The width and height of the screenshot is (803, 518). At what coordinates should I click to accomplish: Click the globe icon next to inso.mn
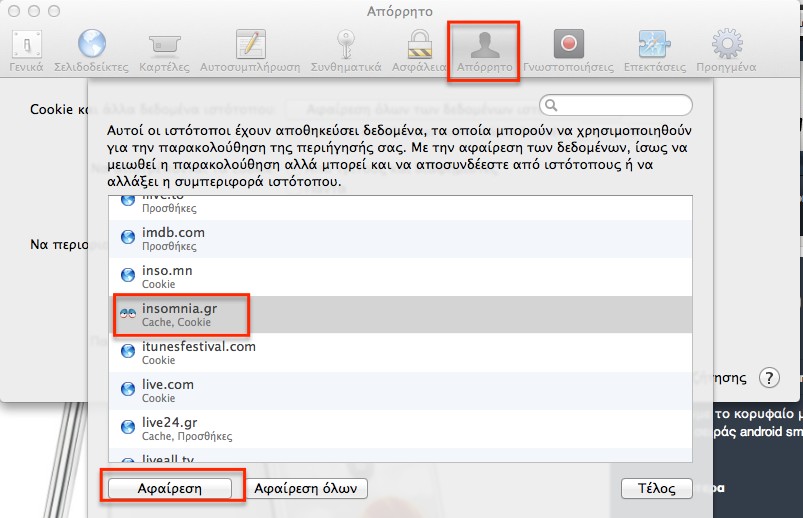[x=128, y=275]
